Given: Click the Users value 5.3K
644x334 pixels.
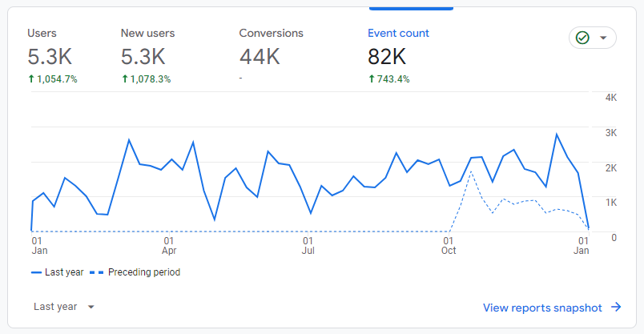Looking at the screenshot, I should point(50,57).
